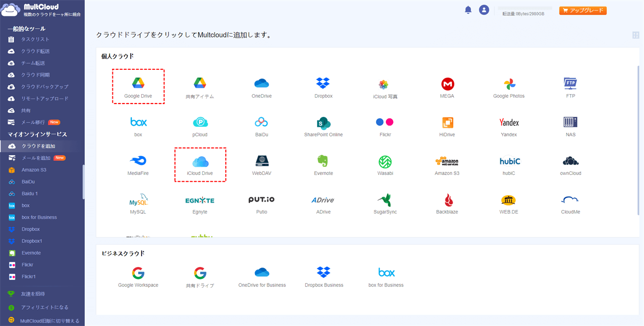This screenshot has width=644, height=326.
Task: Add an FTP connection
Action: click(571, 87)
